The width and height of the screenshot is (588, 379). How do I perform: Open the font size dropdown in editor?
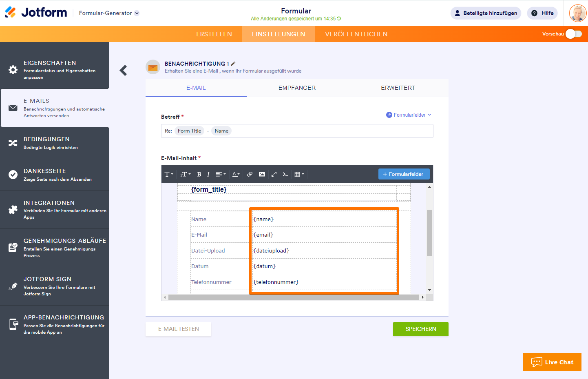[x=185, y=174]
